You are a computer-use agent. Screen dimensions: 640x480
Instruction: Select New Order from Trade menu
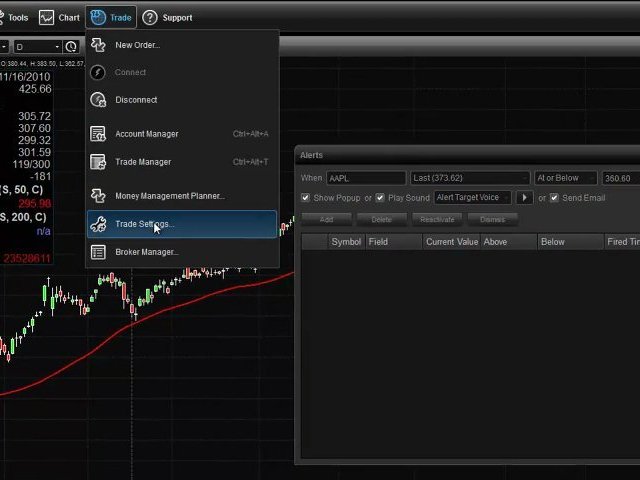pos(182,45)
